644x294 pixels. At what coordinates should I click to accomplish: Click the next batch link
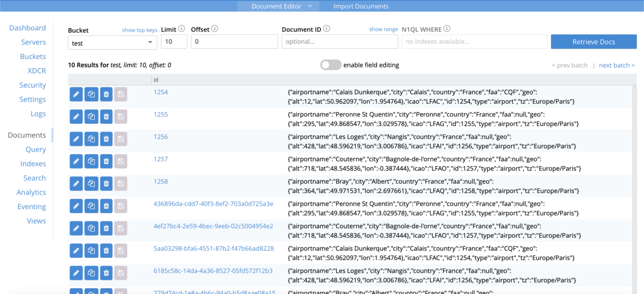(x=616, y=65)
